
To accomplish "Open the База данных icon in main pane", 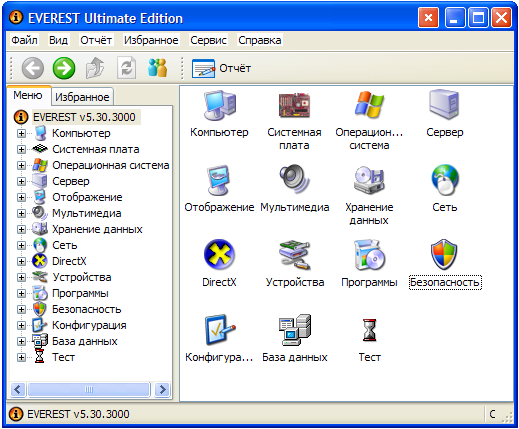I will 294,330.
